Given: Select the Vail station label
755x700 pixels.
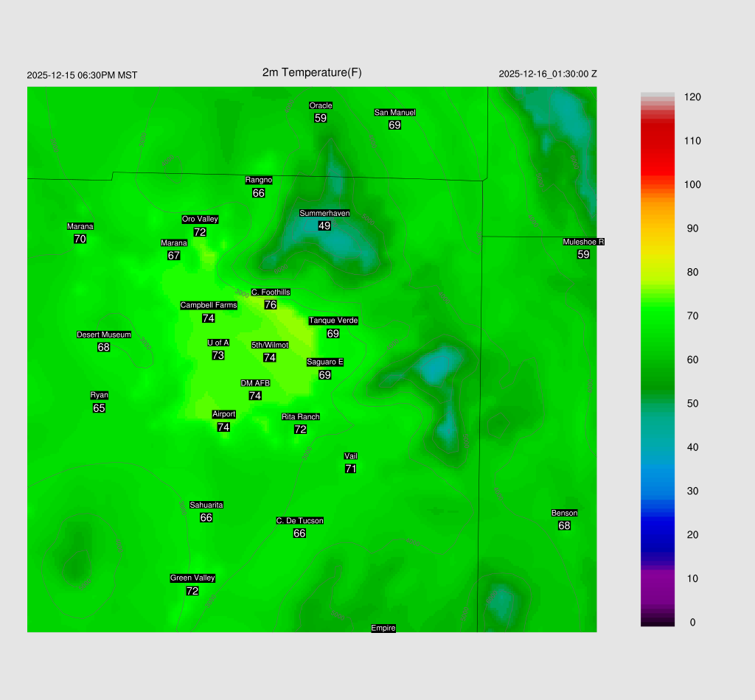Looking at the screenshot, I should [x=351, y=456].
